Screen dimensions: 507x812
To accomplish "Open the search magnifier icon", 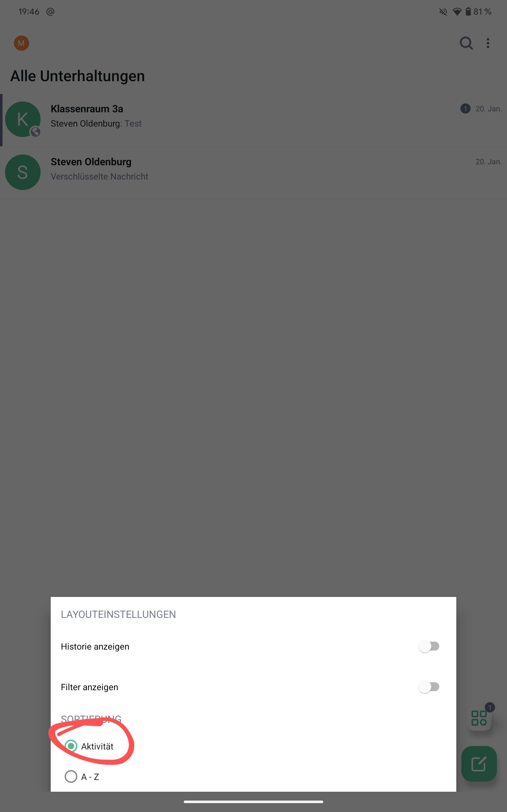I will point(466,43).
